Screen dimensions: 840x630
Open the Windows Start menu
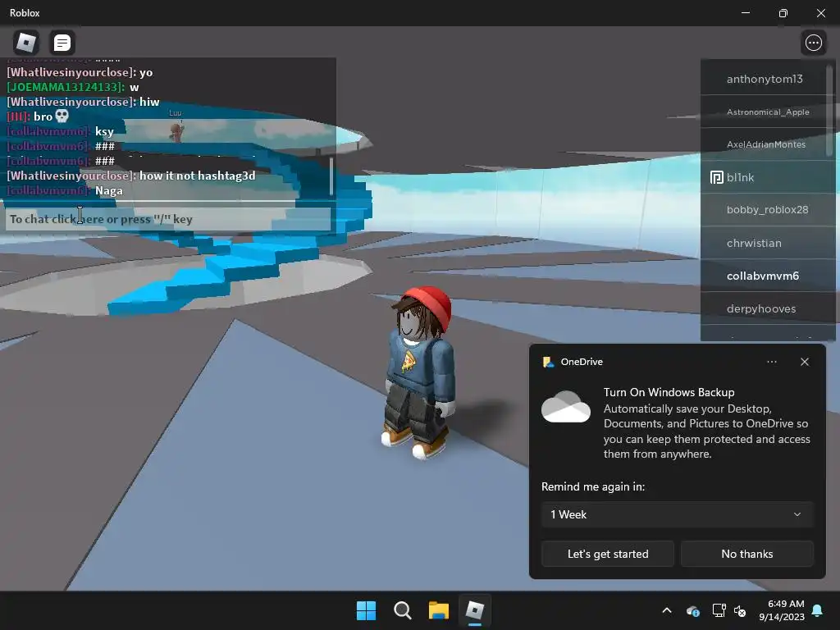click(367, 610)
